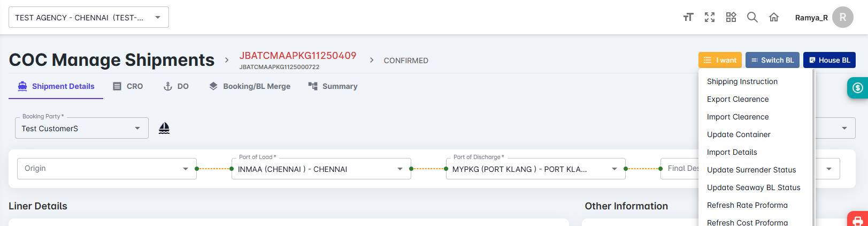Click the search magnifier icon

pos(752,17)
